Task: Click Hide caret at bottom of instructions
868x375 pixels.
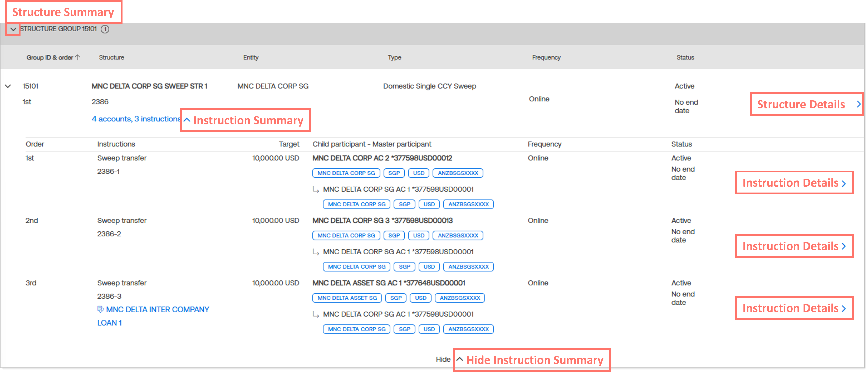Action: 460,359
